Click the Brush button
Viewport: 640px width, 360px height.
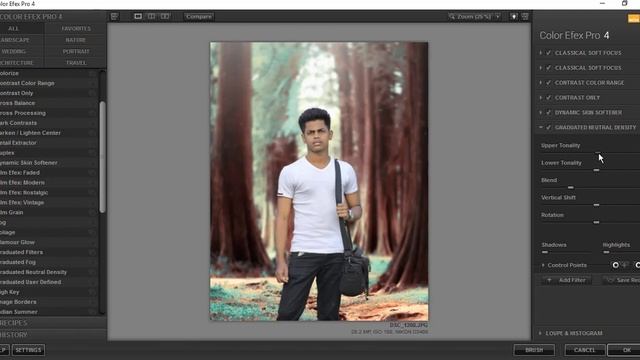[534, 350]
